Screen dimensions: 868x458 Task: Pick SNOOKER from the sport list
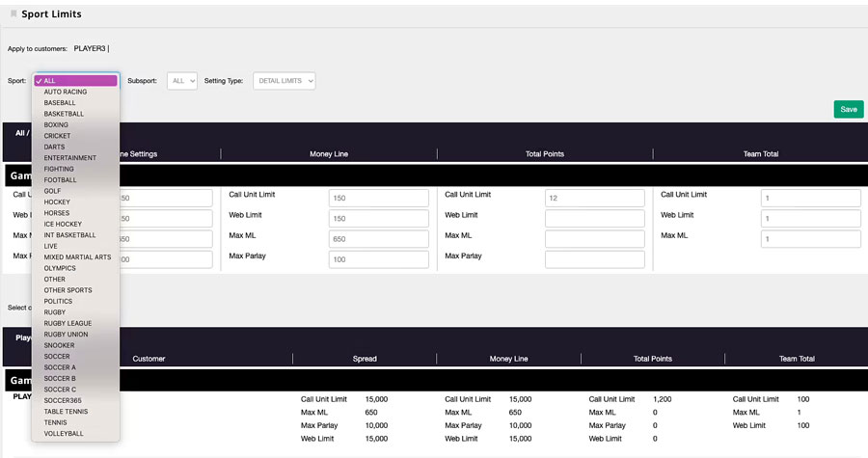pos(59,346)
